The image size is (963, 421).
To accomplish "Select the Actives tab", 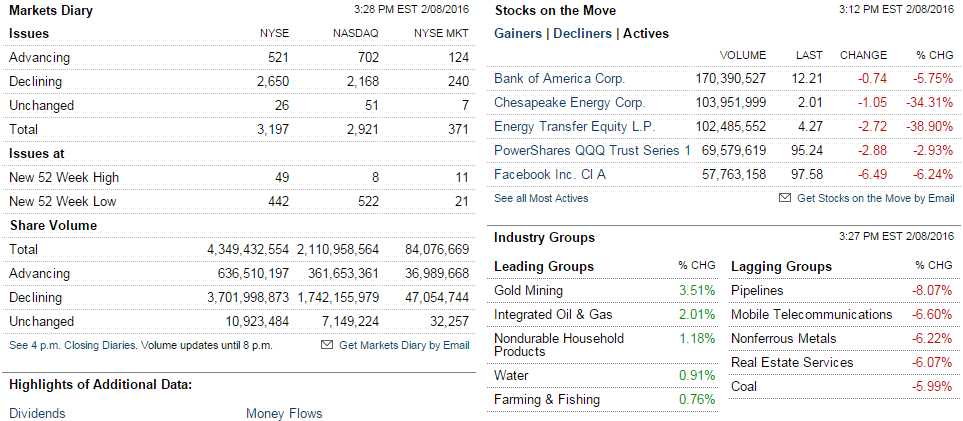I will coord(646,34).
